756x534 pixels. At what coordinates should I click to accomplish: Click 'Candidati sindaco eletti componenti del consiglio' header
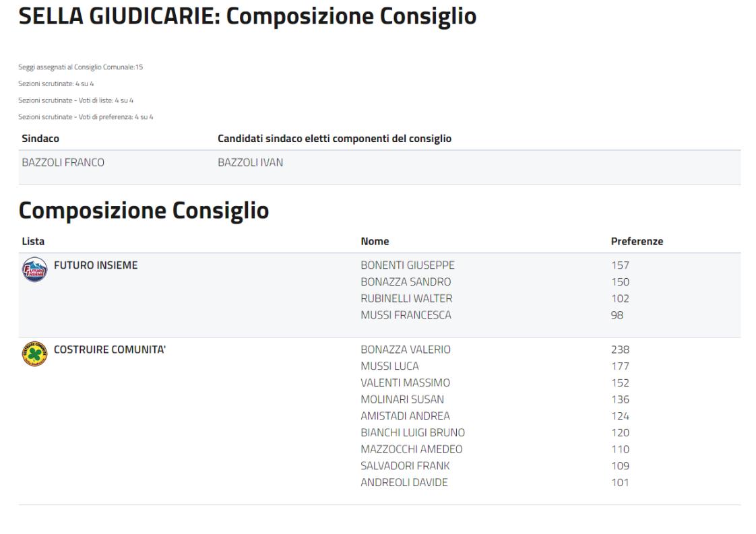point(334,139)
